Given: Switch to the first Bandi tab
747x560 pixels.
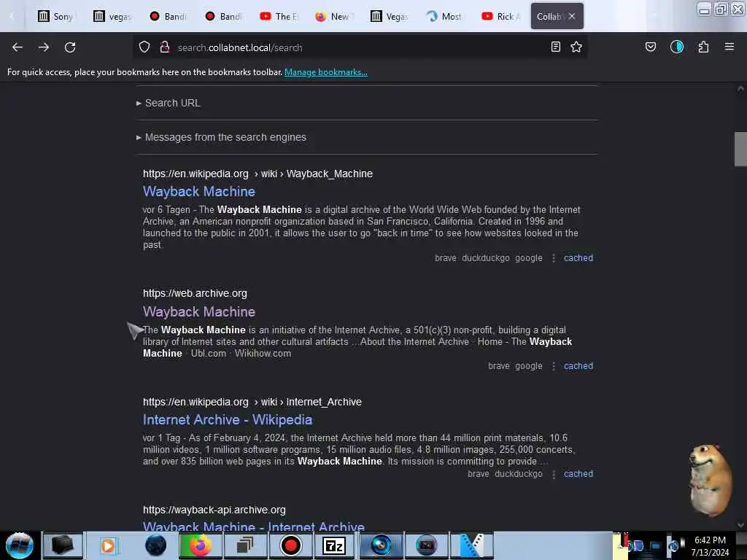Looking at the screenshot, I should 167,16.
